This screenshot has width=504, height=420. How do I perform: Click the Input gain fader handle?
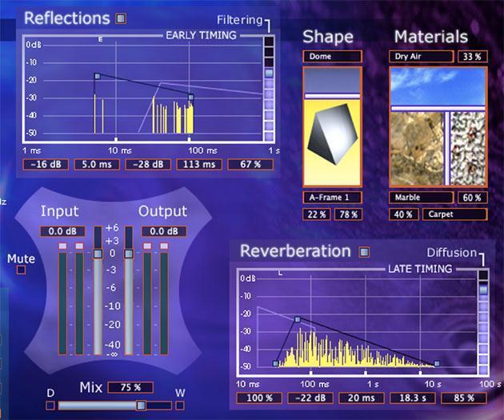coord(98,254)
